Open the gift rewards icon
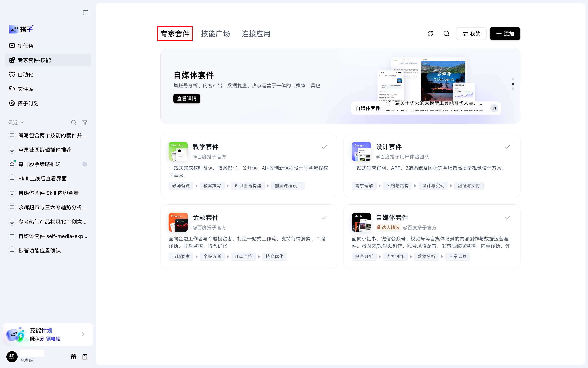The height and width of the screenshot is (368, 588). [74, 357]
